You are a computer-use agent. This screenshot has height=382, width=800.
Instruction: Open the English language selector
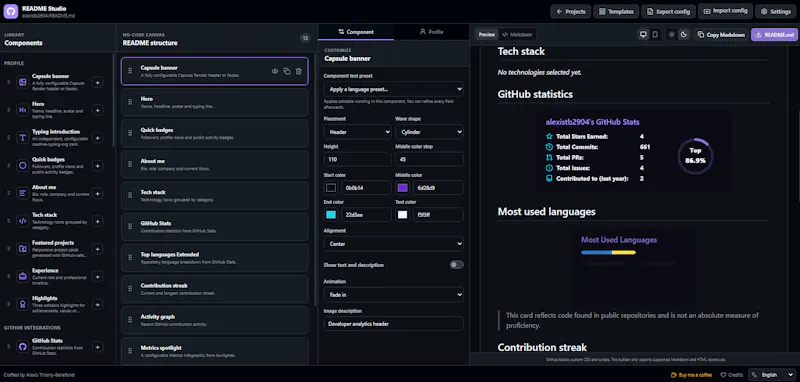click(x=772, y=375)
